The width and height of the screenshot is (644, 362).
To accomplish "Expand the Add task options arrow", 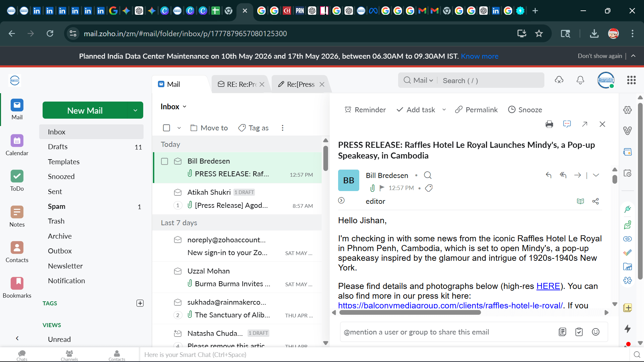I will point(444,110).
